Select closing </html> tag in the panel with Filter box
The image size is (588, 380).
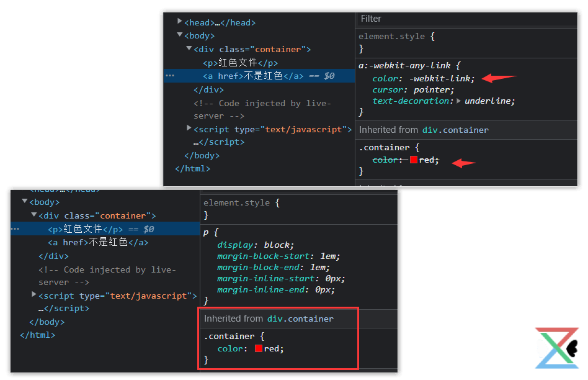[192, 169]
